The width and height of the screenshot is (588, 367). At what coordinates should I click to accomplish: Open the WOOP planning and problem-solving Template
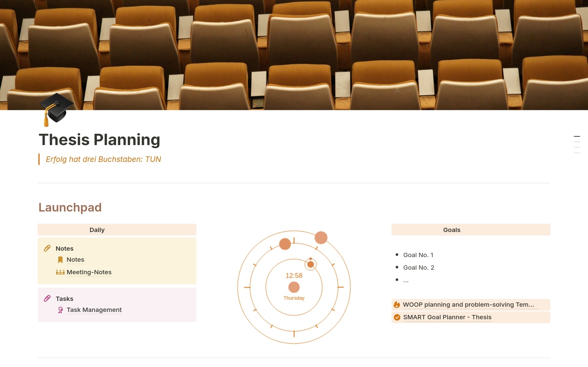tap(468, 305)
